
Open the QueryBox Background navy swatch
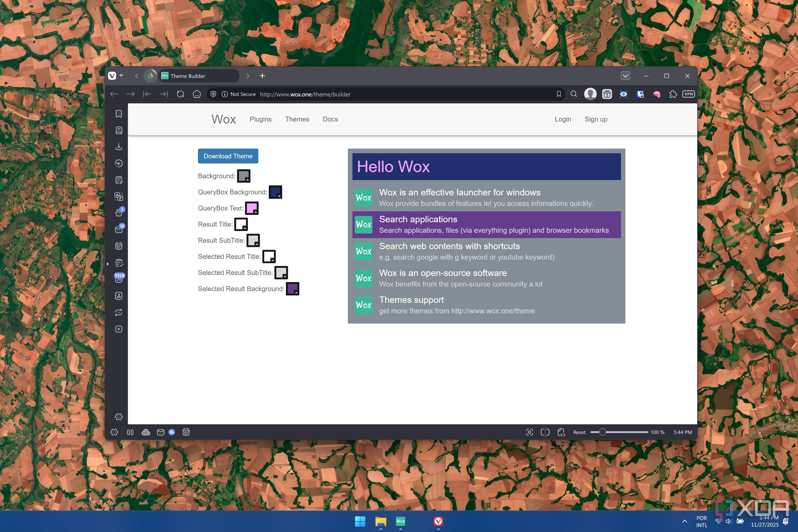275,192
